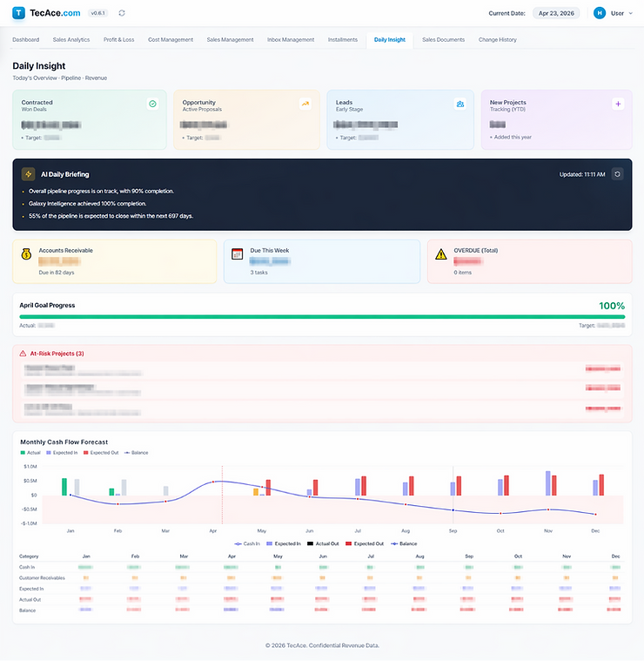Go to the Change History tab
The image size is (644, 661).
pos(498,40)
